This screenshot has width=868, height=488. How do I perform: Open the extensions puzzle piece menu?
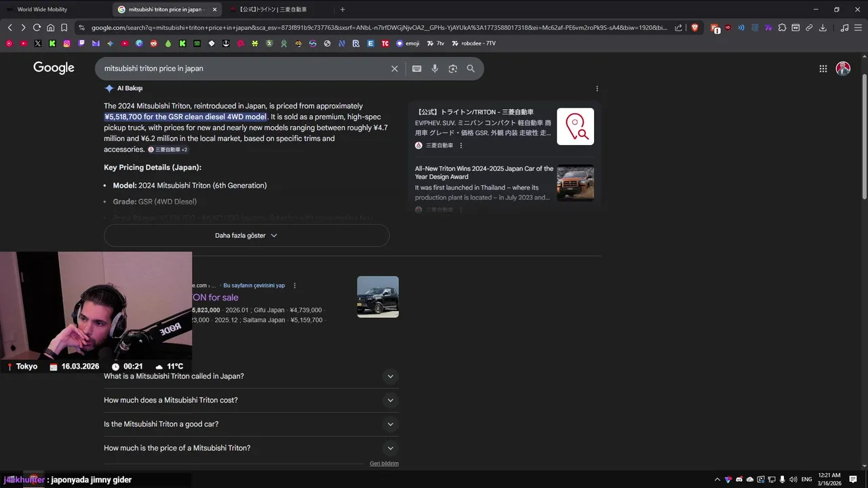[x=782, y=28]
